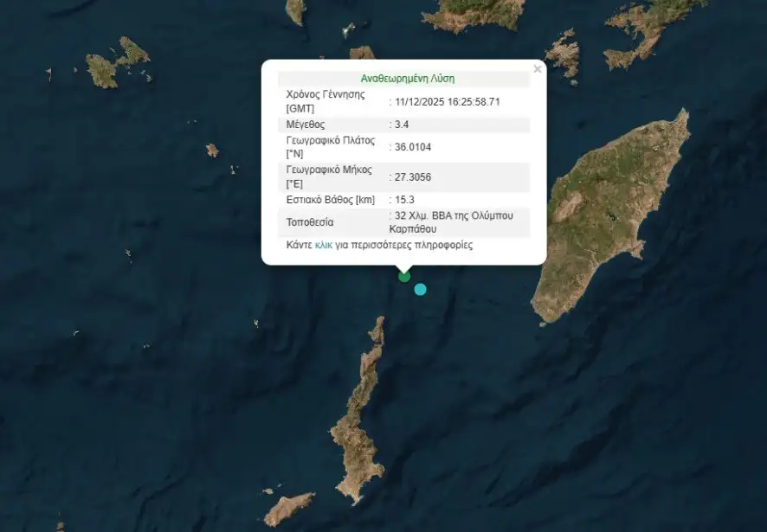Image resolution: width=767 pixels, height=532 pixels.
Task: Click the 'Μέγεθος' row label
Action: 305,125
